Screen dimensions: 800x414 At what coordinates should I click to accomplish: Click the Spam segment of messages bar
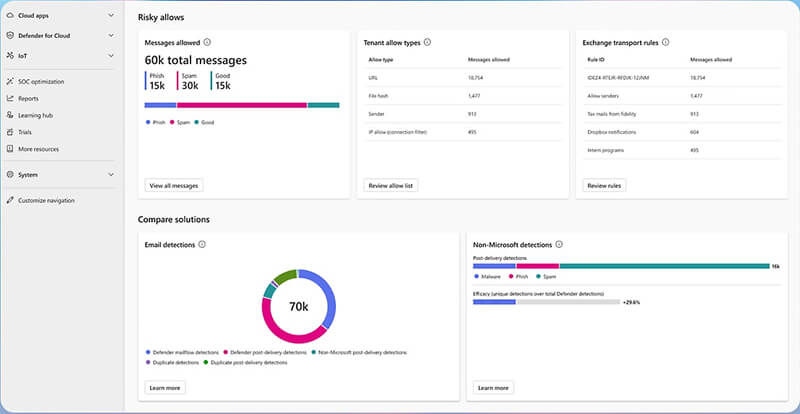[241, 105]
